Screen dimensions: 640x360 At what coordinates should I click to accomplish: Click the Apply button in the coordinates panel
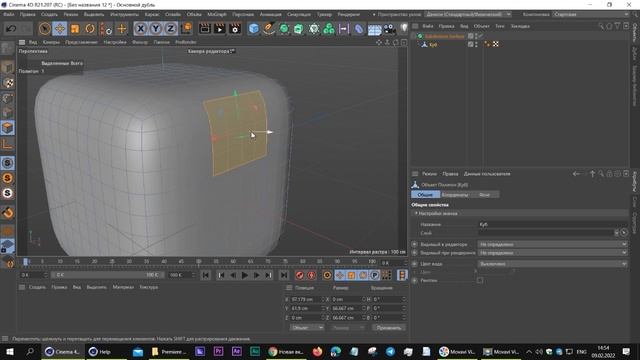point(389,327)
